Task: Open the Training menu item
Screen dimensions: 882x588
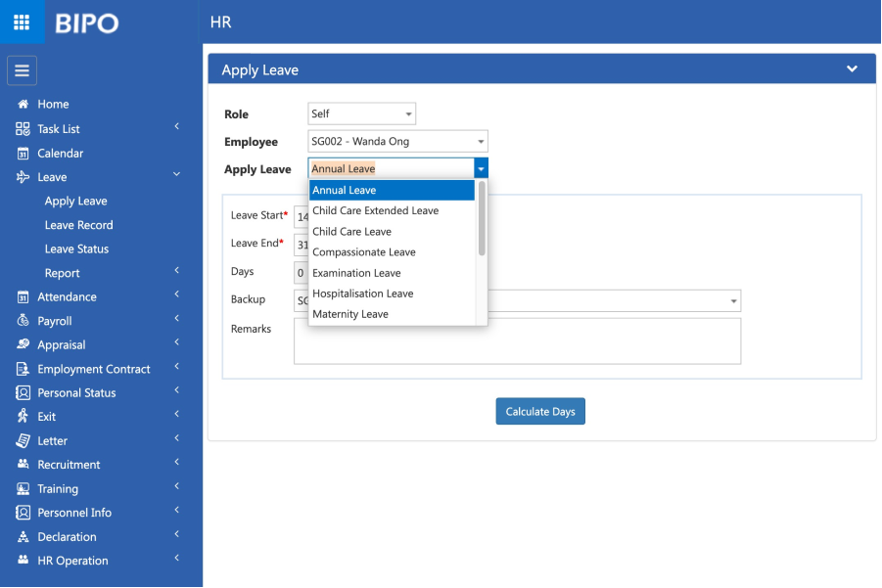Action: click(x=58, y=489)
